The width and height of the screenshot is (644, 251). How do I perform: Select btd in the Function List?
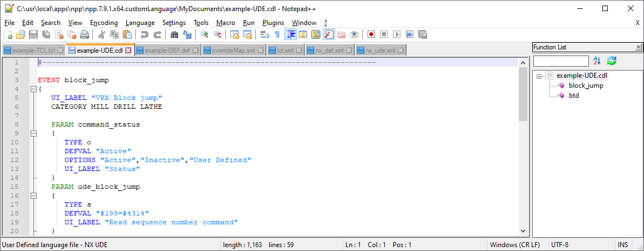click(574, 96)
